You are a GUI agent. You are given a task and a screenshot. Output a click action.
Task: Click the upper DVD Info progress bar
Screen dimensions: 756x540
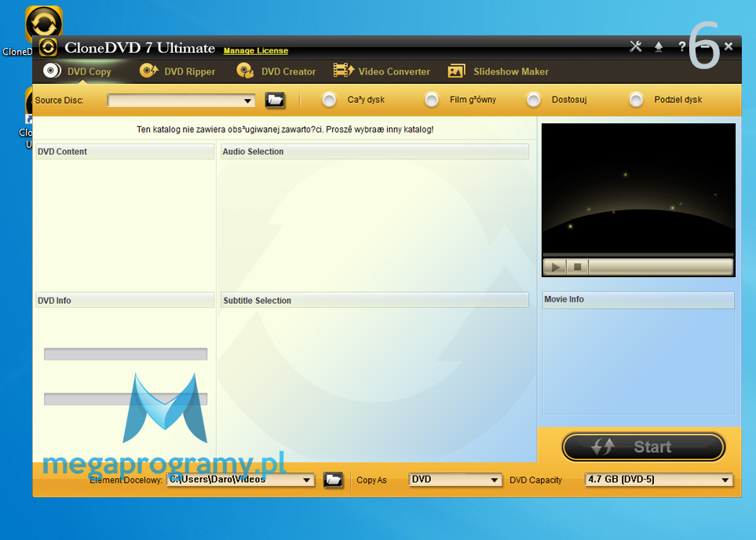point(126,354)
